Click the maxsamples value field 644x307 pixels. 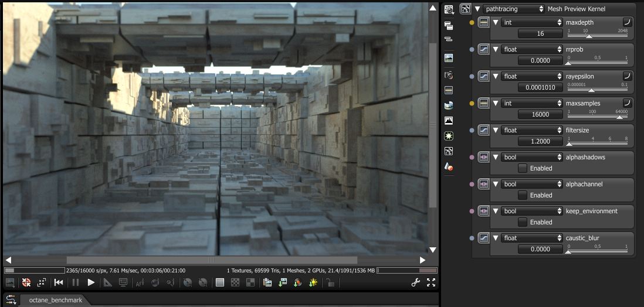pos(540,114)
